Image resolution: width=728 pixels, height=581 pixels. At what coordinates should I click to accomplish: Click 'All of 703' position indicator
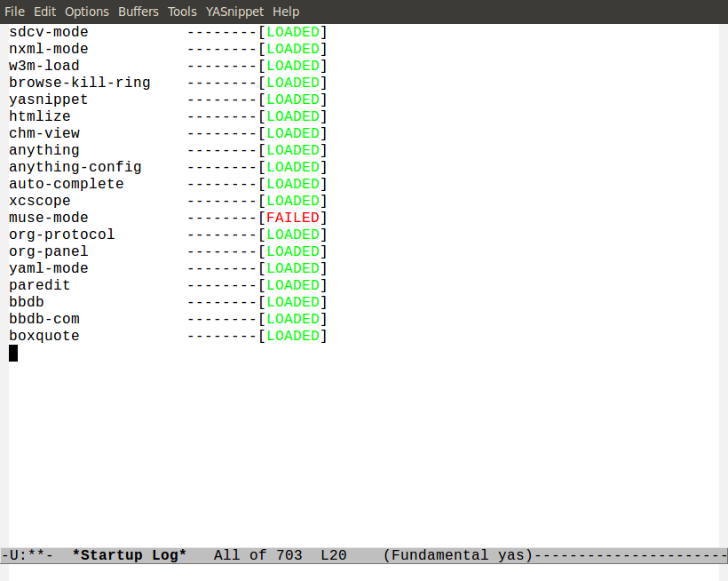click(257, 555)
